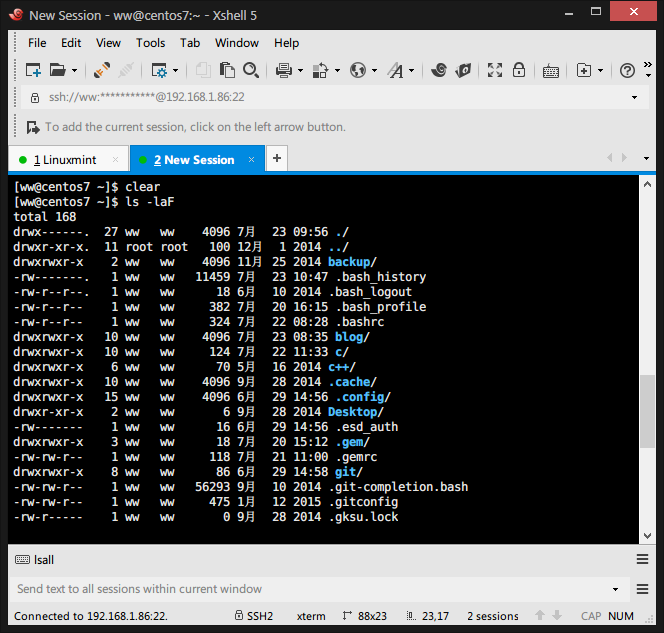Screen dimensions: 664x633
Task: Click the terminal scrollbar up arrow
Action: coord(647,184)
